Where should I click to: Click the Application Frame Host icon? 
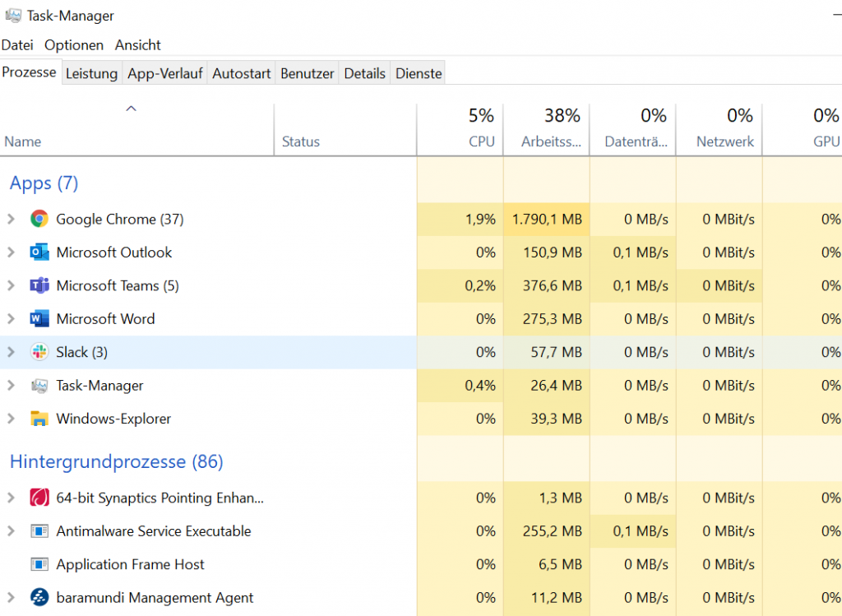pos(39,564)
